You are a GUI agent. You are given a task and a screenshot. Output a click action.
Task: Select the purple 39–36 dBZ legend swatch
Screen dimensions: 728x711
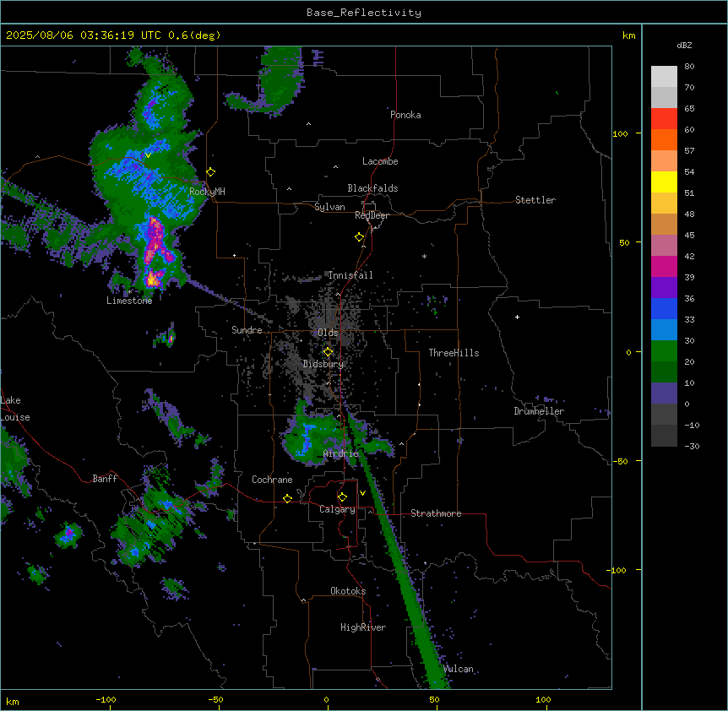664,287
